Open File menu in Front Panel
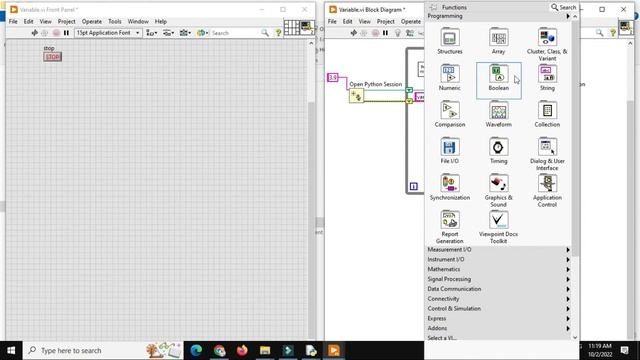The height and width of the screenshot is (360, 640). [x=13, y=21]
